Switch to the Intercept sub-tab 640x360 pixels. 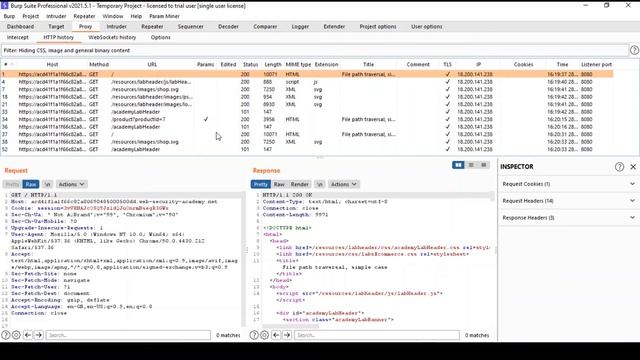pyautogui.click(x=18, y=37)
